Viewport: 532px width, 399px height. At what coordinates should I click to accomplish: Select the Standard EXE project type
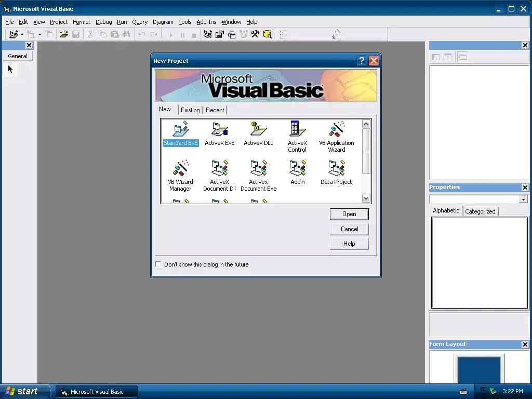180,134
